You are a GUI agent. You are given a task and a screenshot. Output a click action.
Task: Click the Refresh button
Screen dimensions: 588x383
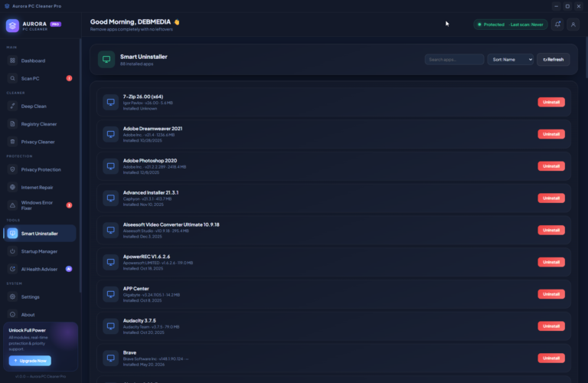point(553,59)
